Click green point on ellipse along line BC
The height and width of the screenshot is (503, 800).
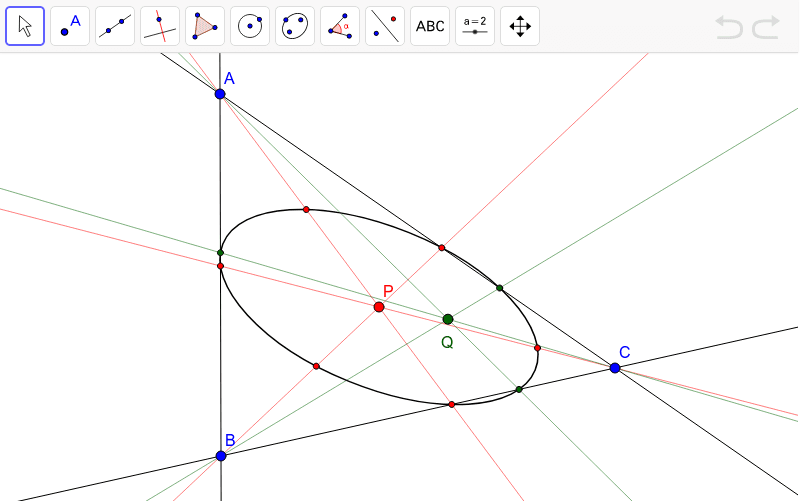point(519,390)
